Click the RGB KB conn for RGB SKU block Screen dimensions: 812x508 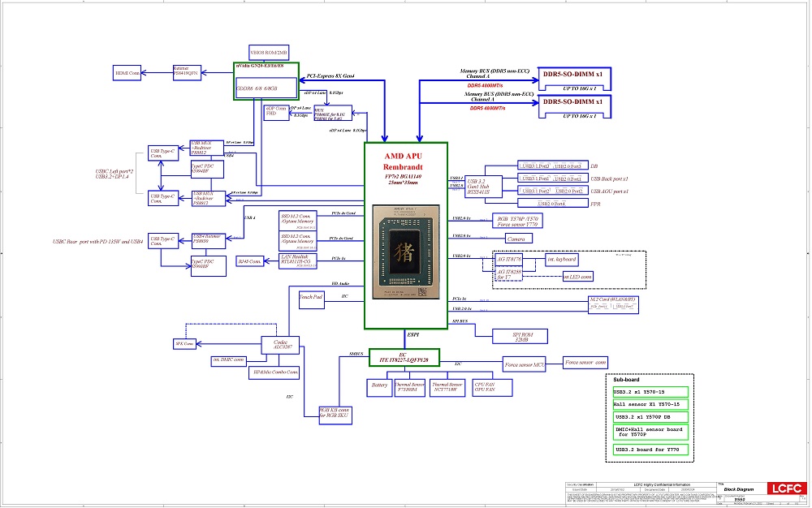(335, 415)
